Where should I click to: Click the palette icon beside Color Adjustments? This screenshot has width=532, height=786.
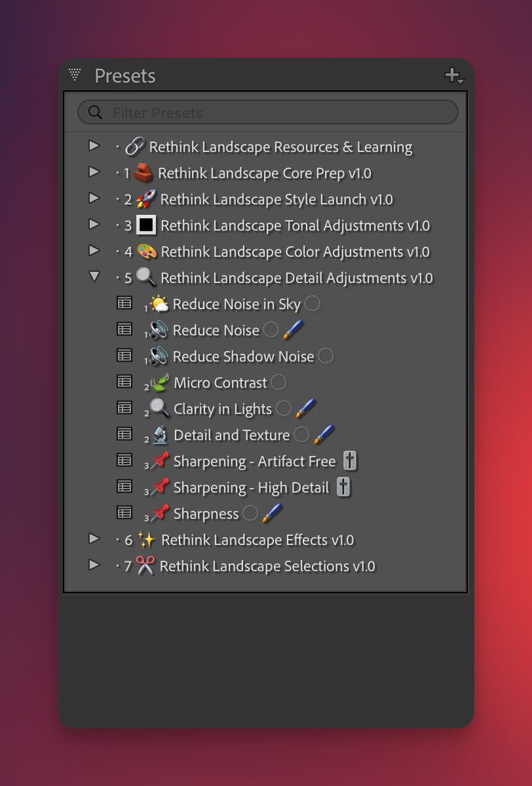pyautogui.click(x=147, y=252)
